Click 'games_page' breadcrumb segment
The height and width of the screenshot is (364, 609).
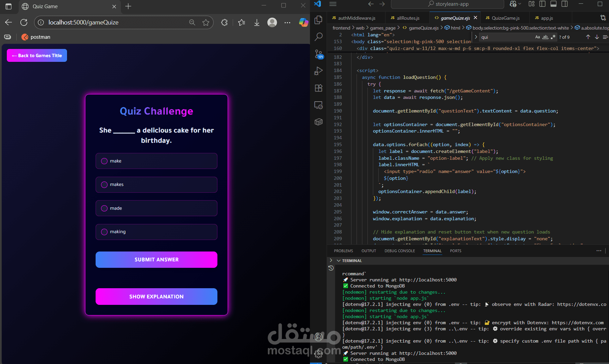tap(382, 28)
